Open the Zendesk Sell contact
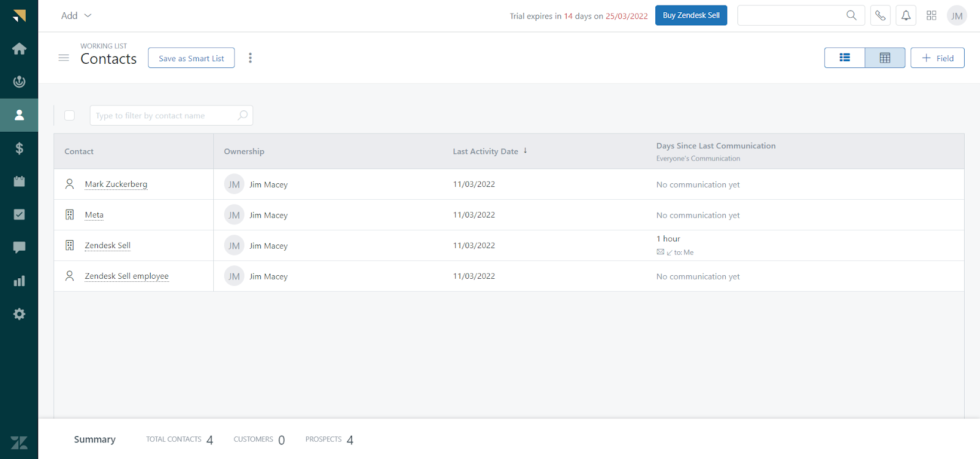This screenshot has height=459, width=980. pyautogui.click(x=108, y=245)
